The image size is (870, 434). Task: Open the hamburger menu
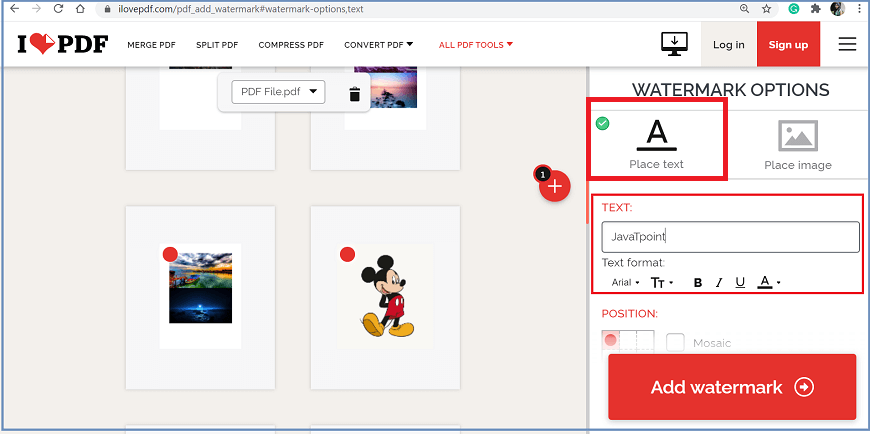(x=847, y=44)
